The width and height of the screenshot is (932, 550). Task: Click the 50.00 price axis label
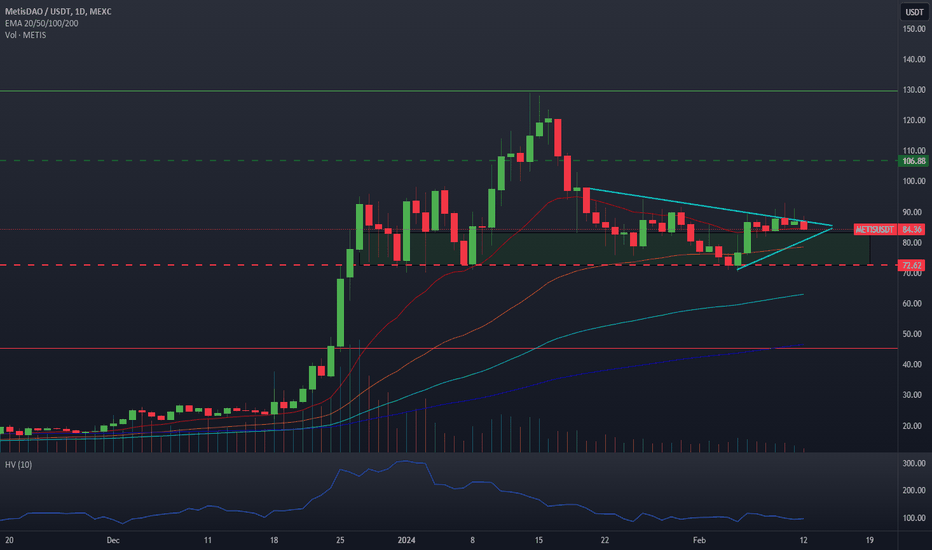point(912,334)
